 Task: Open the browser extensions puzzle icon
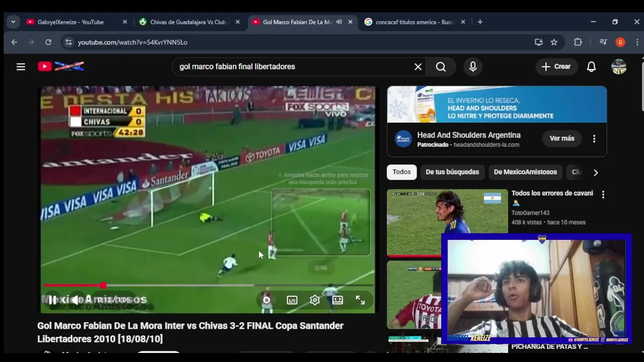click(578, 42)
